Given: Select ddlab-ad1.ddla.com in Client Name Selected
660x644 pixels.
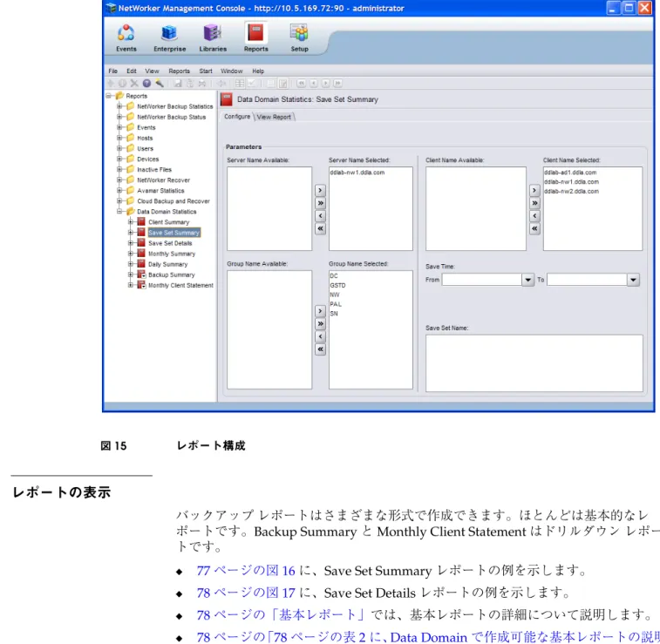Looking at the screenshot, I should point(570,173).
